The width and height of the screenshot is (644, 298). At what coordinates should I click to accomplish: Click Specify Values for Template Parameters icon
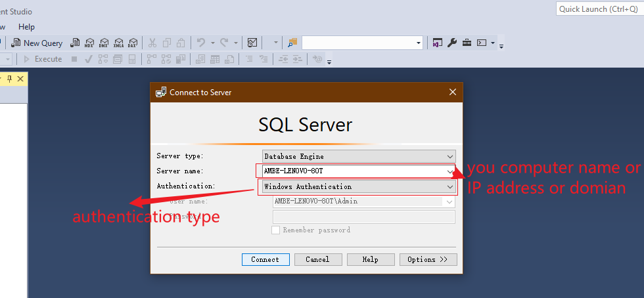317,59
